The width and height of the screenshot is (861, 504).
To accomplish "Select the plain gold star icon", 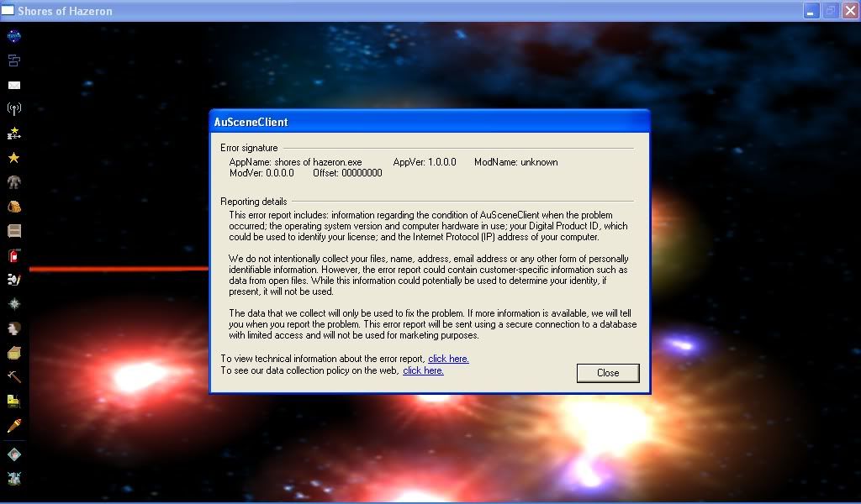I will [x=13, y=158].
